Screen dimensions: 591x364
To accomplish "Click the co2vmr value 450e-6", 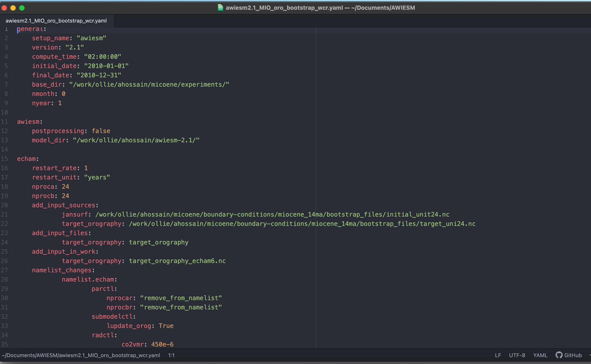I will (x=162, y=344).
